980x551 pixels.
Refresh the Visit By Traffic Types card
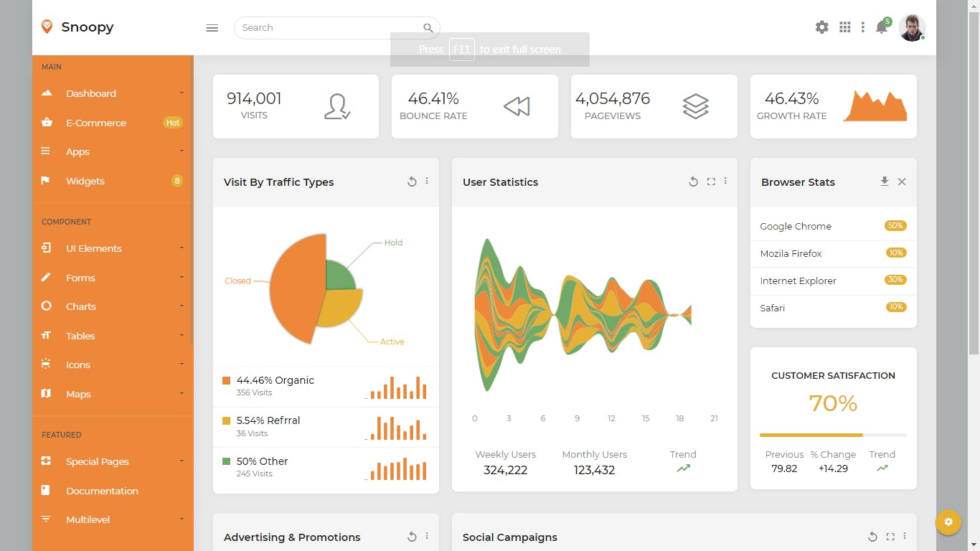point(412,182)
